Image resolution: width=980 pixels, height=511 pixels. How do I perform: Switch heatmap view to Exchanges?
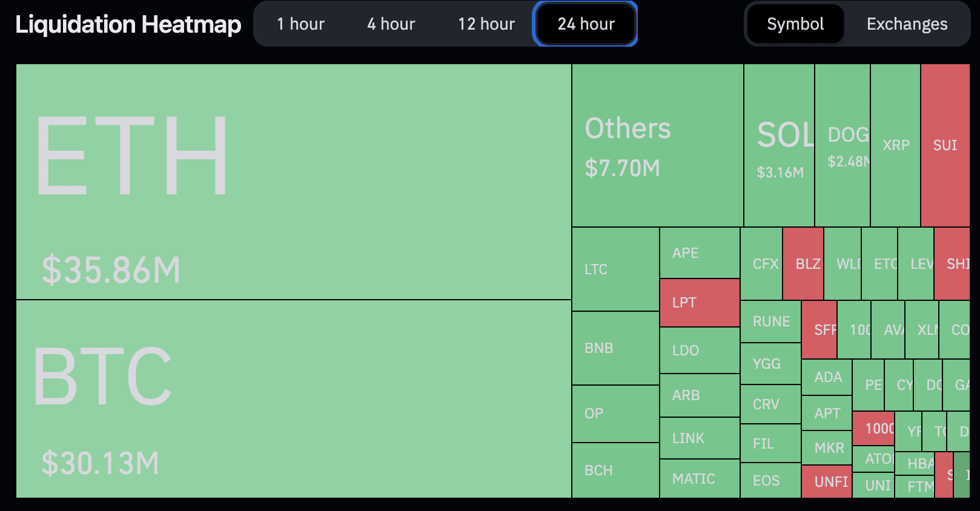906,24
